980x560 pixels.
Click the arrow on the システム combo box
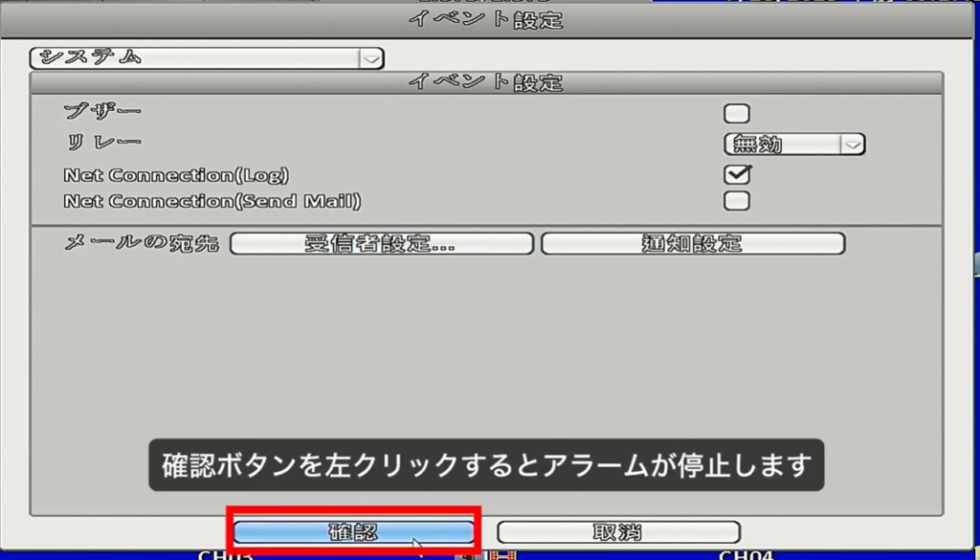click(x=371, y=58)
